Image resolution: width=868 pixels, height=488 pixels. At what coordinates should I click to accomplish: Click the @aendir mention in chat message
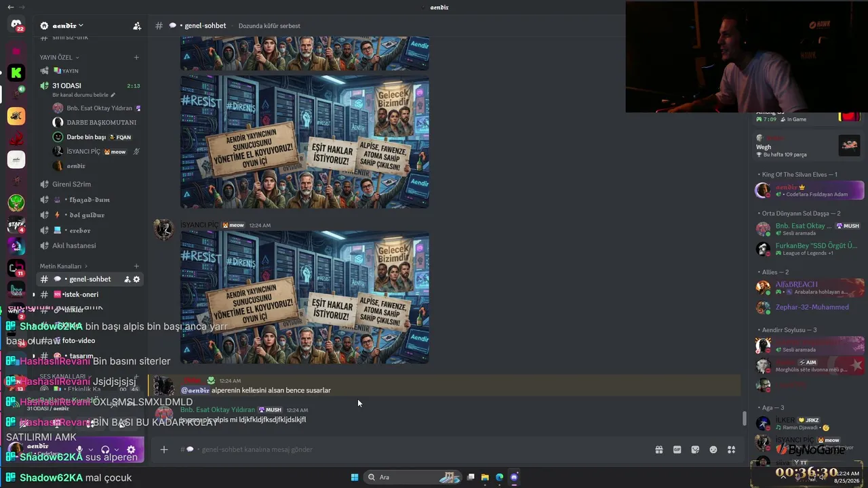point(195,390)
